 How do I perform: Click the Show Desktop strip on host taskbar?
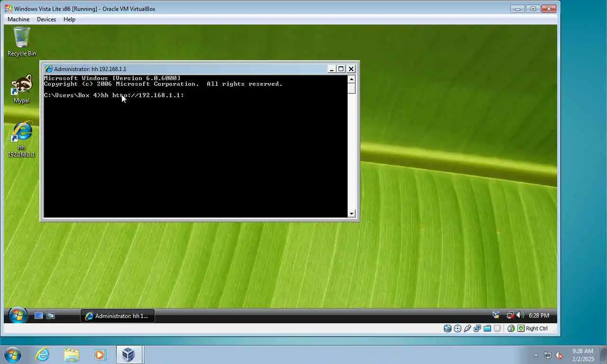click(604, 355)
